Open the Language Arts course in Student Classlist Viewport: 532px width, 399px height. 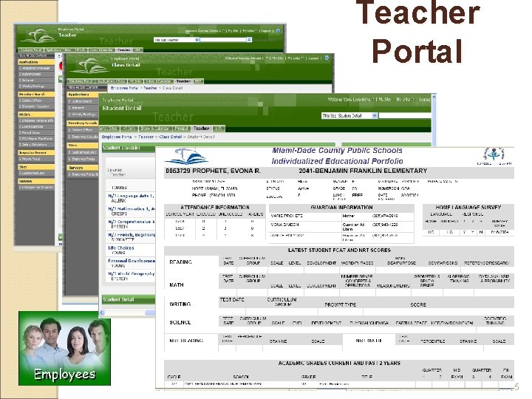click(x=131, y=196)
